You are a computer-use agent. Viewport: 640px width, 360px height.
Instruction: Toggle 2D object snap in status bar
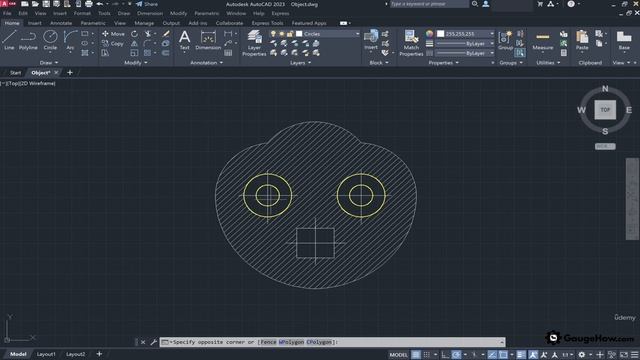coord(503,355)
